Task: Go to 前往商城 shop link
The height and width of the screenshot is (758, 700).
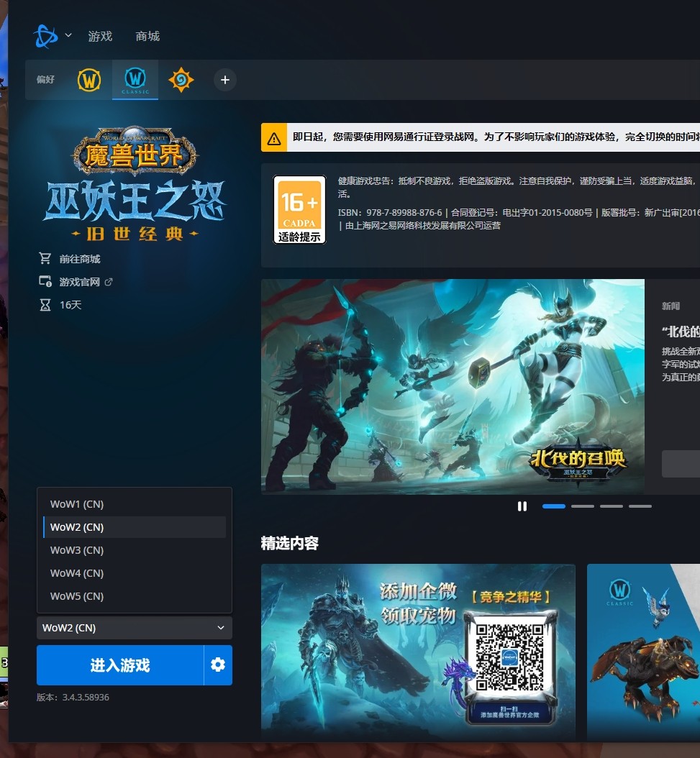Action: [80, 259]
